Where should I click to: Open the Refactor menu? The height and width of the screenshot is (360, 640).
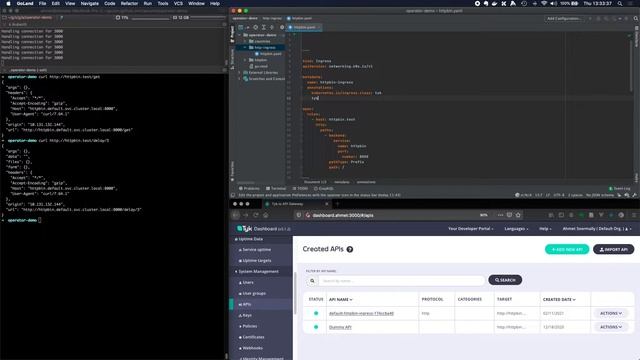coord(129,3)
